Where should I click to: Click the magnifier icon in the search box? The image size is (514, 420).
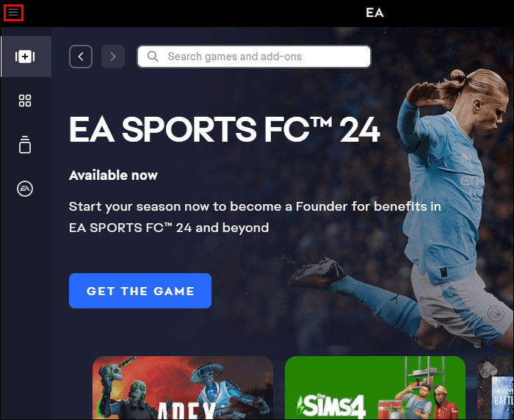point(153,57)
